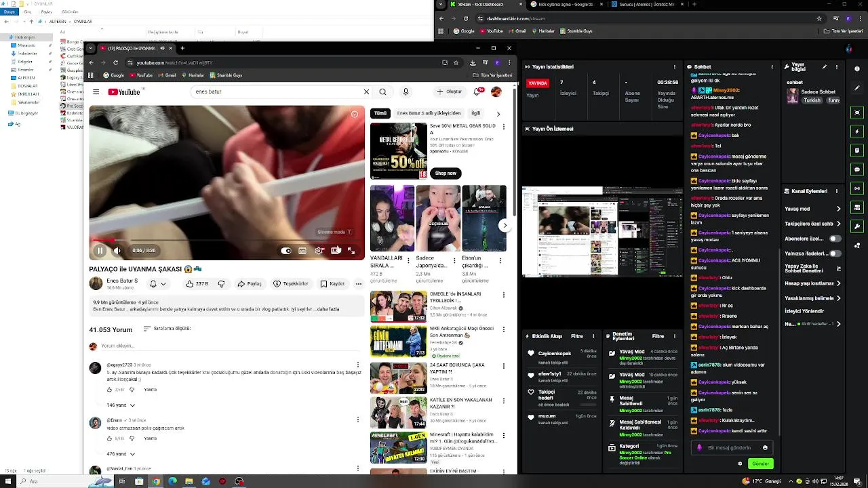Share the video via Paylaş
The image size is (868, 488).
[250, 284]
